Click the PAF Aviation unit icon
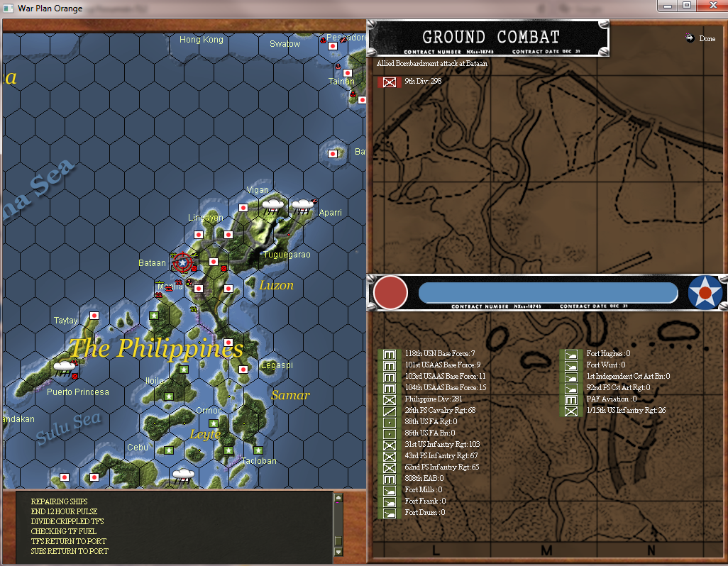The width and height of the screenshot is (728, 566). [x=570, y=400]
